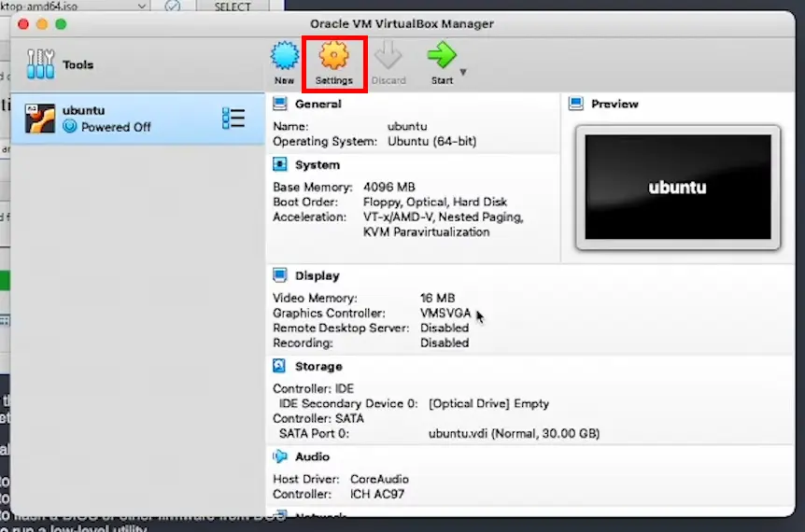
Task: Click the [Optical Drive] Empty entry
Action: click(488, 404)
